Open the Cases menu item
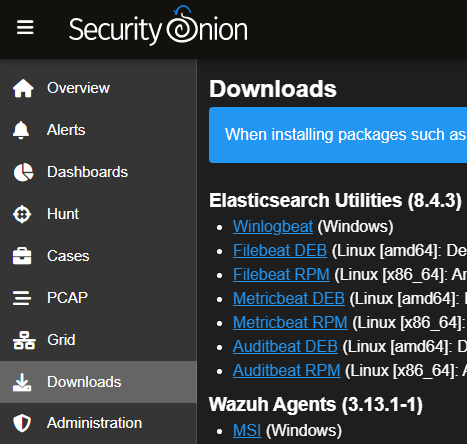Image resolution: width=467 pixels, height=444 pixels. (x=98, y=256)
